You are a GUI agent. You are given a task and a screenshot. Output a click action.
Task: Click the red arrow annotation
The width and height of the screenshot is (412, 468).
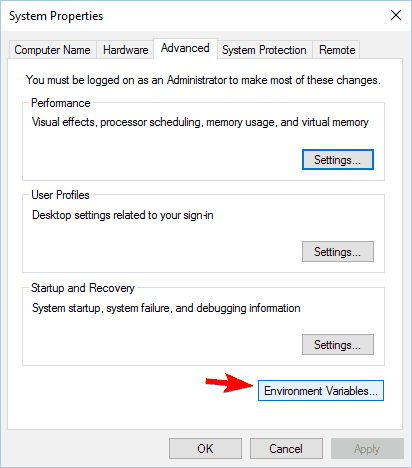tap(229, 383)
